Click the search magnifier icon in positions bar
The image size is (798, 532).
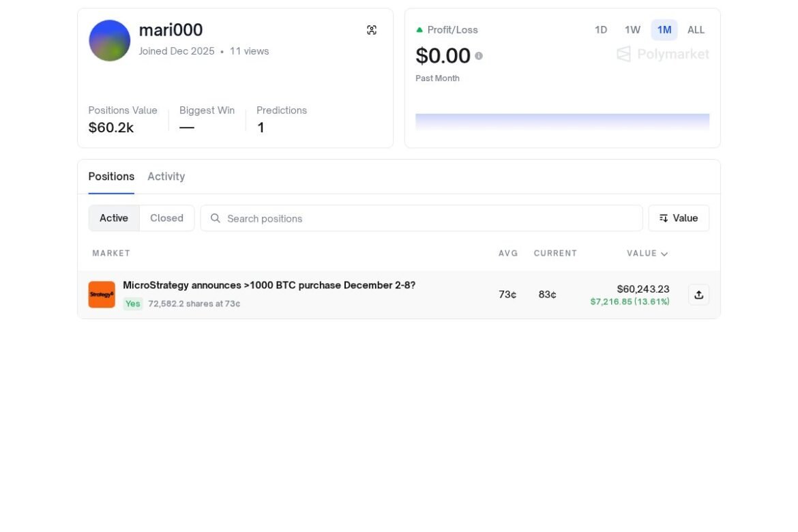click(x=216, y=218)
